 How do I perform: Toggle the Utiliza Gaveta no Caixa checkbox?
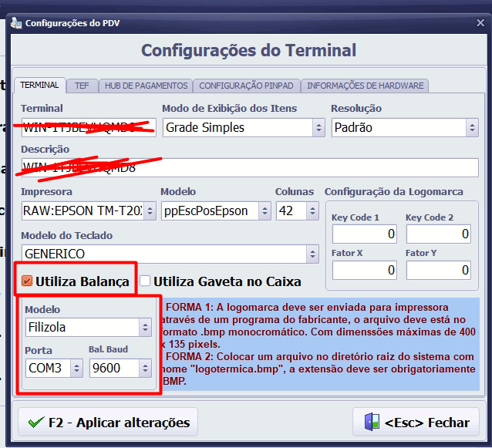pyautogui.click(x=145, y=281)
